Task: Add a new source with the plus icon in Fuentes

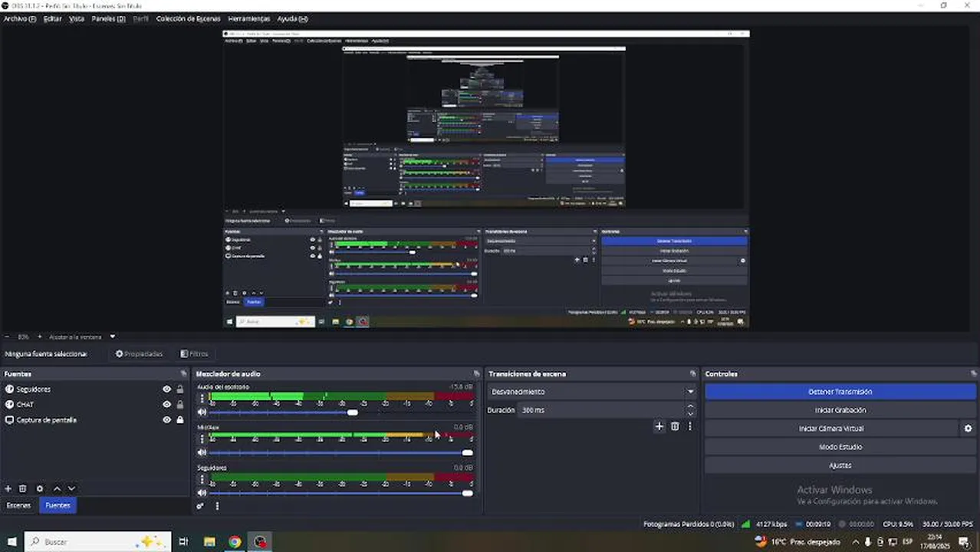Action: click(8, 488)
